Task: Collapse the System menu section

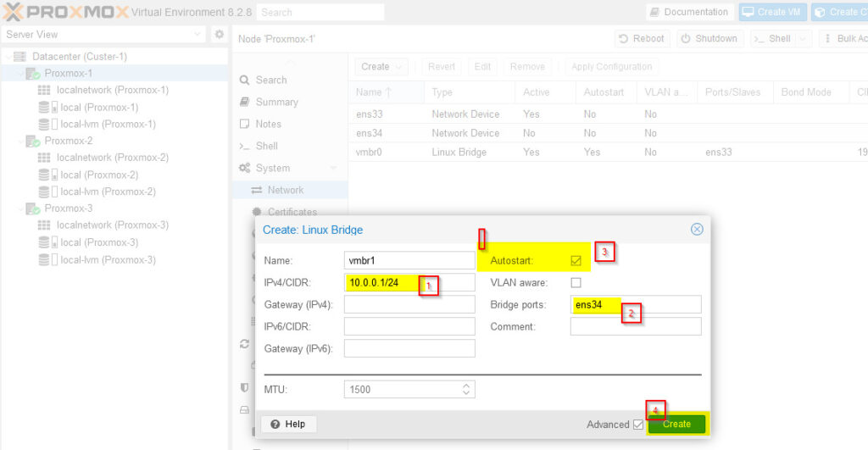Action: click(x=333, y=168)
